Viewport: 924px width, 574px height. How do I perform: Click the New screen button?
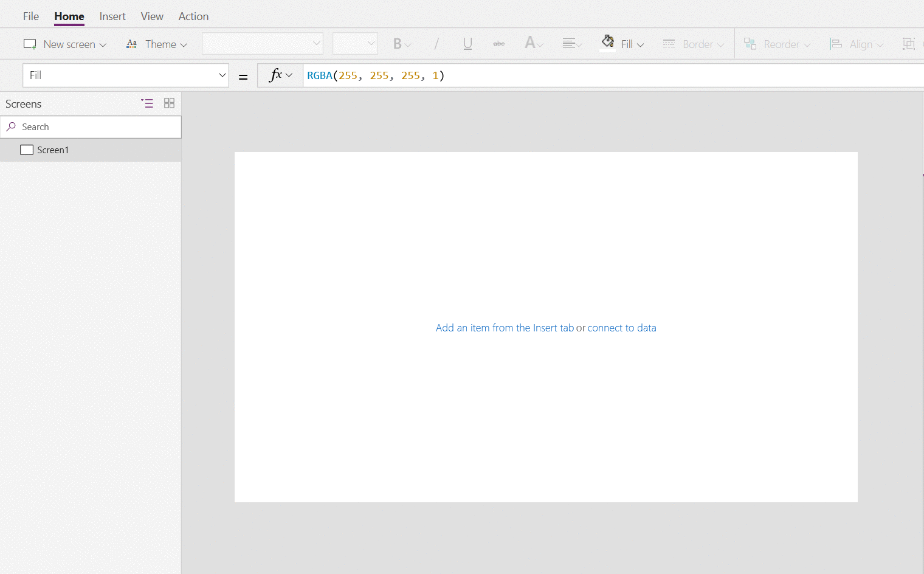(x=64, y=44)
